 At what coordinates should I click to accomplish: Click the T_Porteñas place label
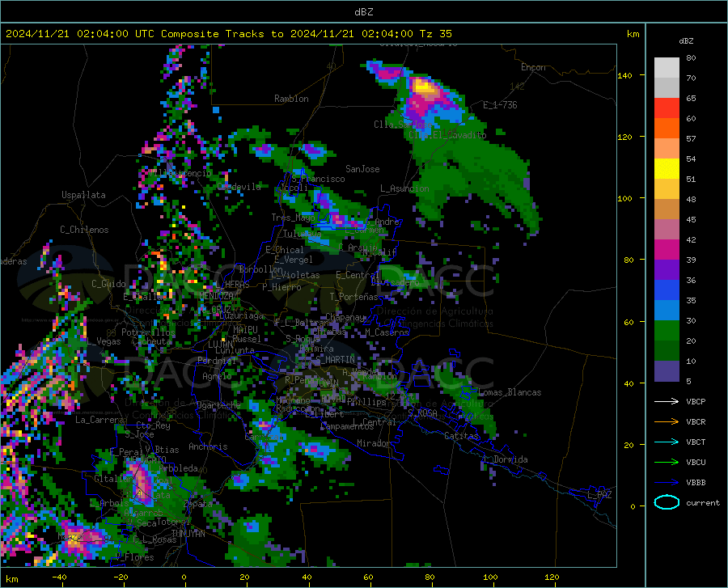353,297
